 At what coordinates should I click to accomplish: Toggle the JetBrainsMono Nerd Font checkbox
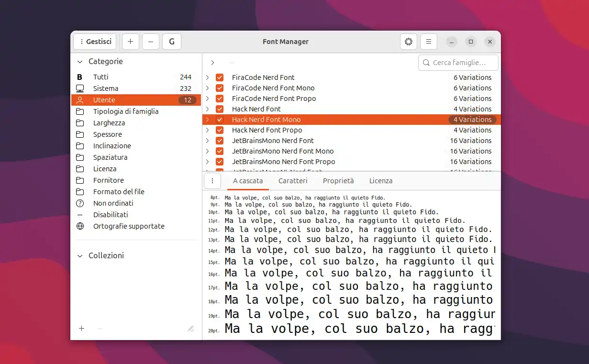click(x=219, y=140)
